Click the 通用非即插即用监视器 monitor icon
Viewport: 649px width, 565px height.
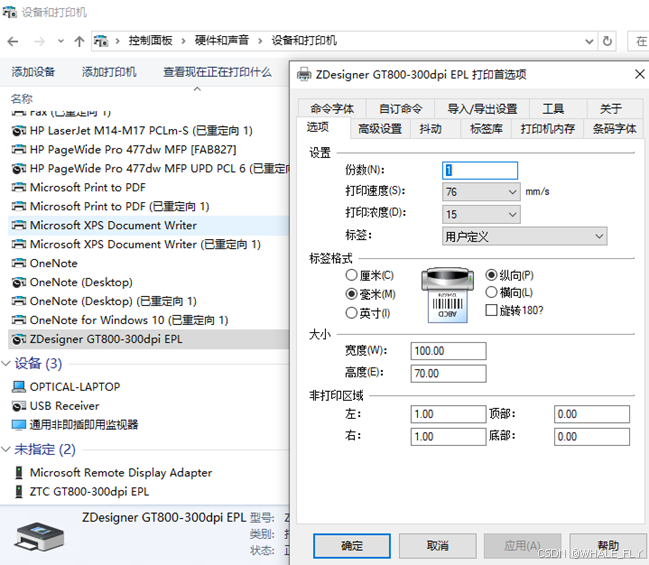point(19,425)
